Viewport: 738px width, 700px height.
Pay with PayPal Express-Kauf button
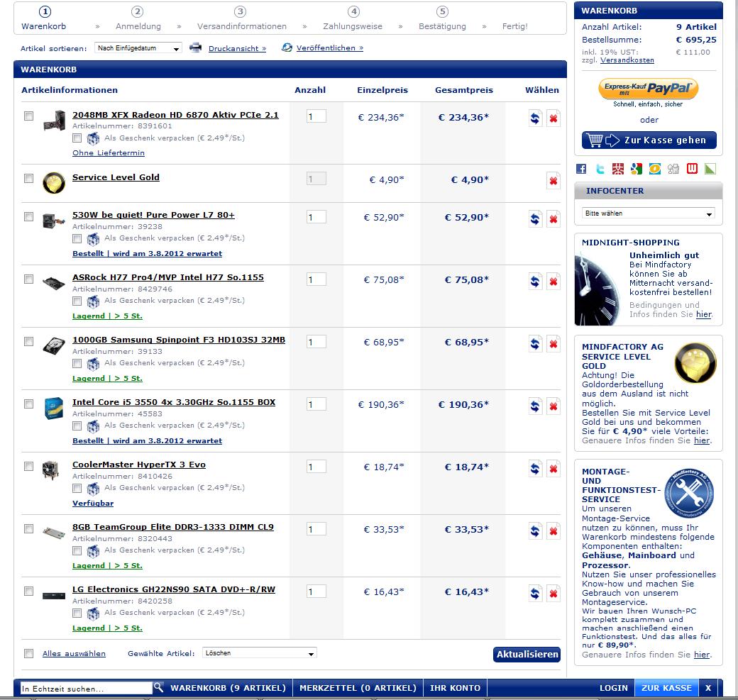pos(648,89)
